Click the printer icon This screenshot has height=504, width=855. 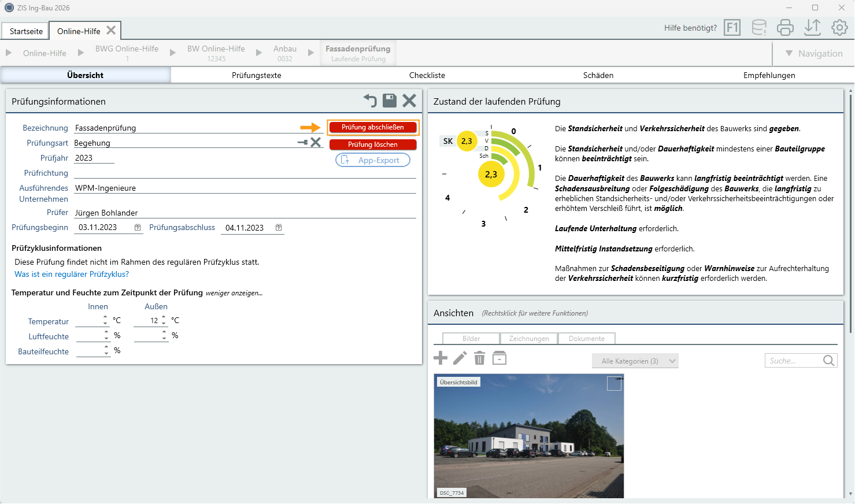786,27
